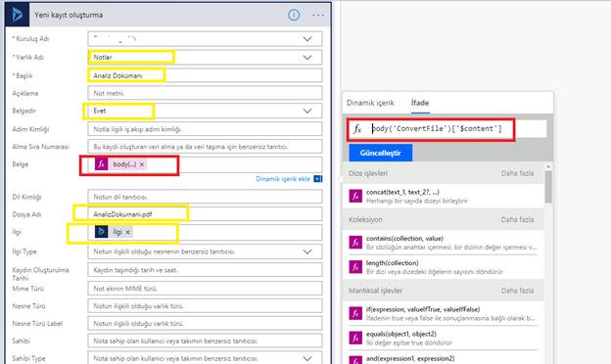611x364 pixels.
Task: Click the Dynamics 365 connector icon in header
Action: pos(18,15)
